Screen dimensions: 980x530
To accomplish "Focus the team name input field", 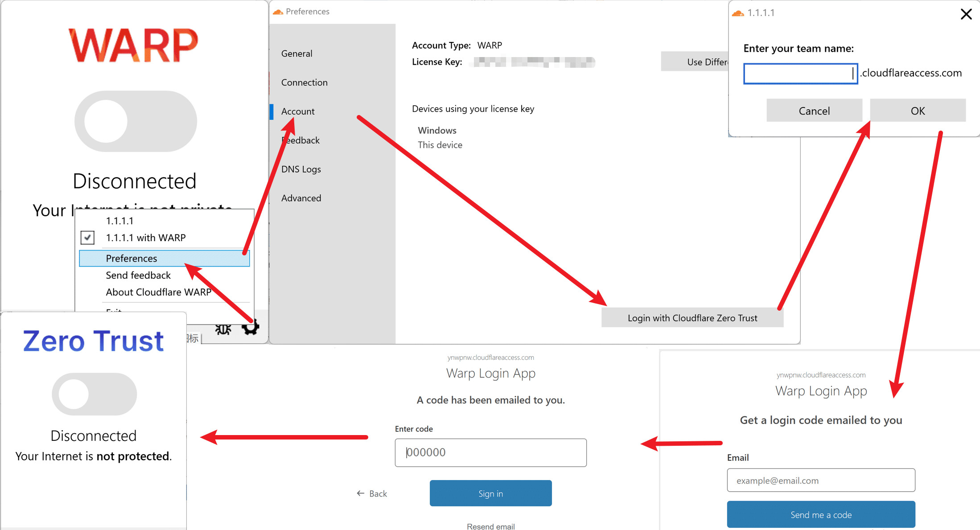I will coord(800,74).
